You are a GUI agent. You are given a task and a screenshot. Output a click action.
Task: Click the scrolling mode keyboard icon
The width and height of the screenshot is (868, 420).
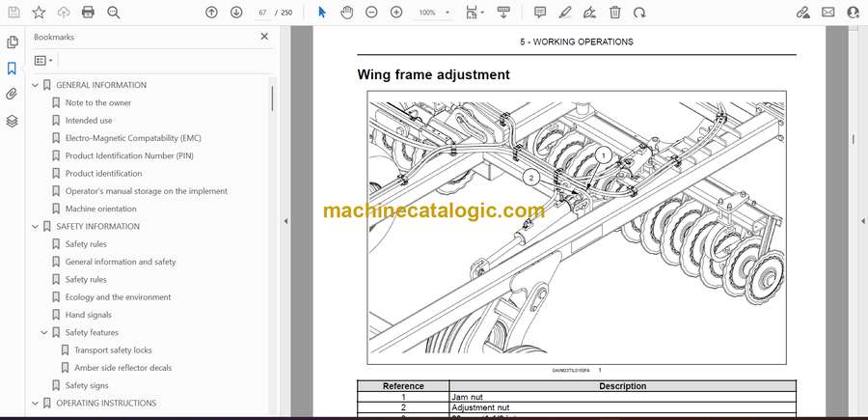(x=503, y=13)
